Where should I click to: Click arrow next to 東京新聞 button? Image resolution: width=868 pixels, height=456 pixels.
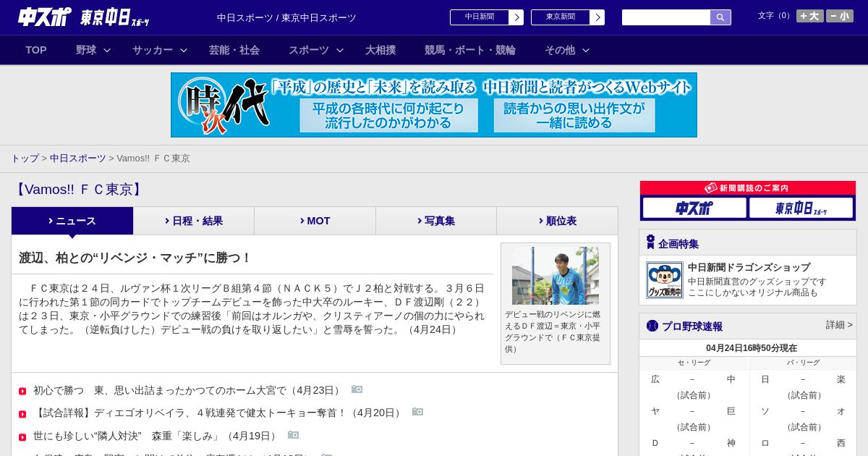click(597, 17)
